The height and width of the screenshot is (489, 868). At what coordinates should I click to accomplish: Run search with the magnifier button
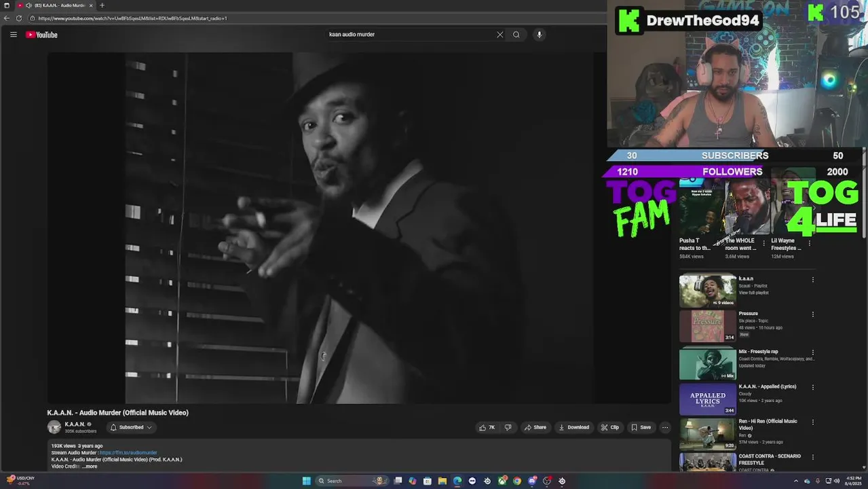pyautogui.click(x=516, y=35)
